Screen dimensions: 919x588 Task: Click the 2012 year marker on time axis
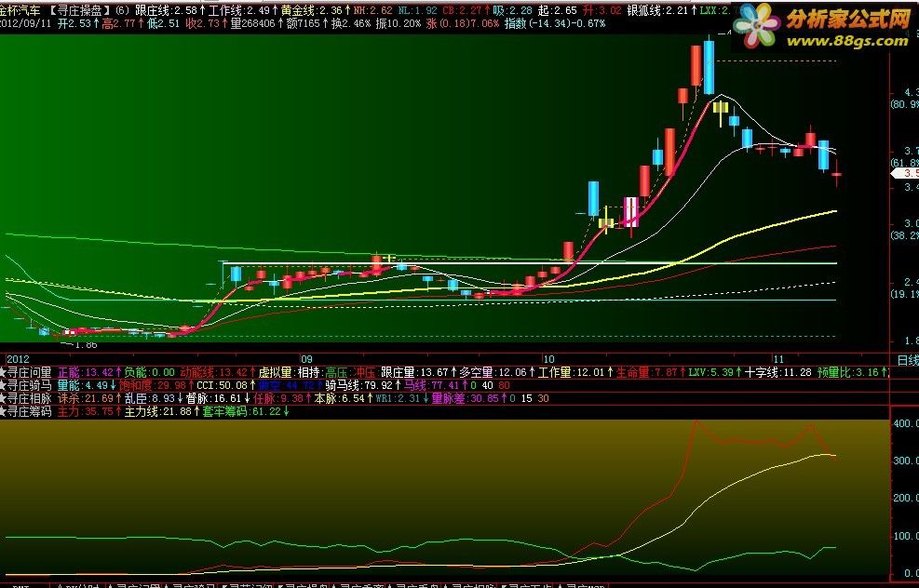point(18,359)
